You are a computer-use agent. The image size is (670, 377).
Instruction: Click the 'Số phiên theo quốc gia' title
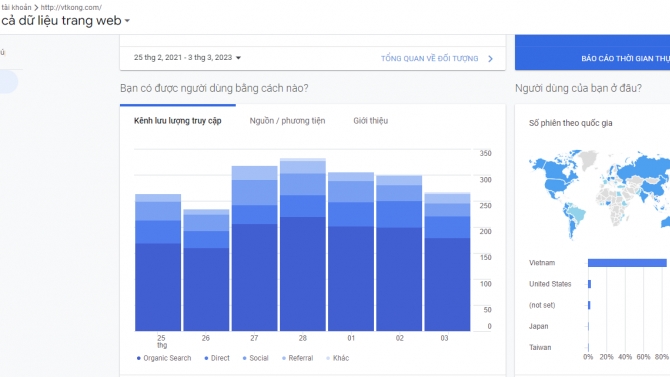pos(570,123)
